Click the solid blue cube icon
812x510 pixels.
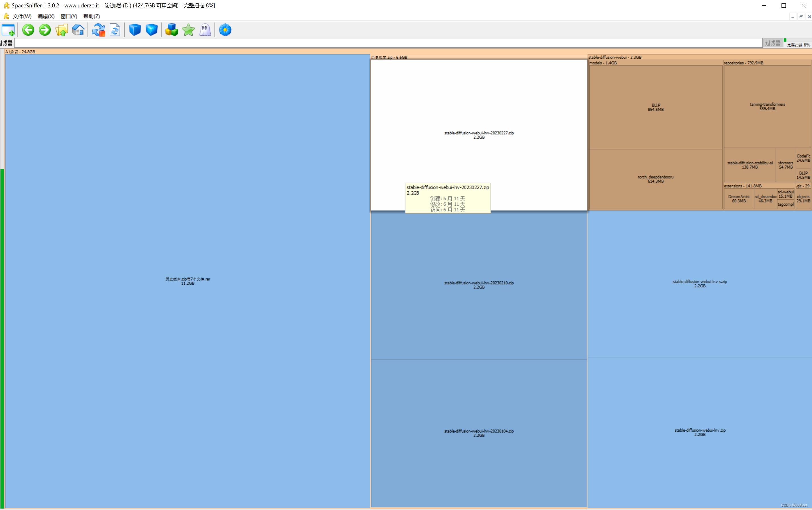135,30
